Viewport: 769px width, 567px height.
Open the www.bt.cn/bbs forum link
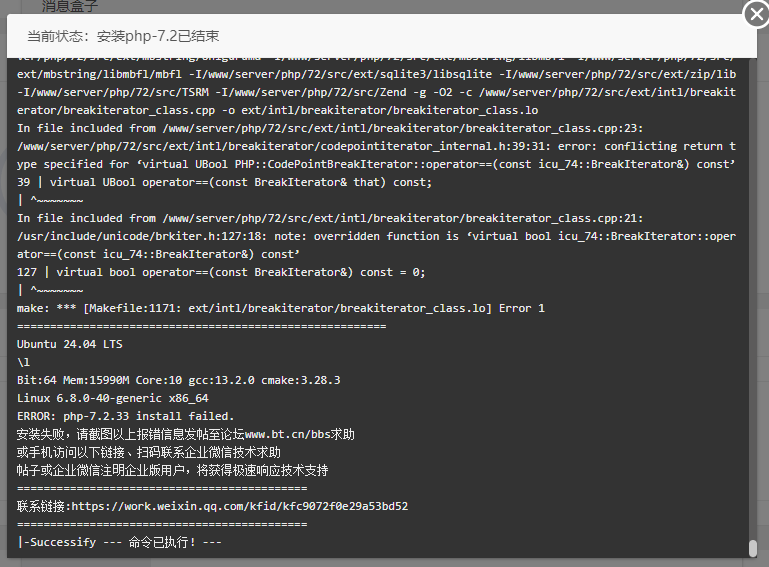(x=287, y=434)
